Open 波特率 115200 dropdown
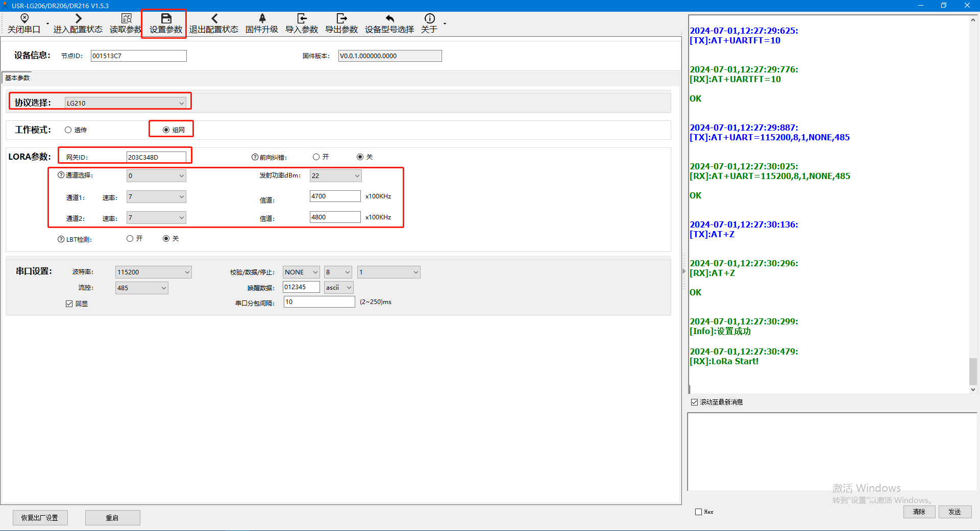 coord(154,272)
